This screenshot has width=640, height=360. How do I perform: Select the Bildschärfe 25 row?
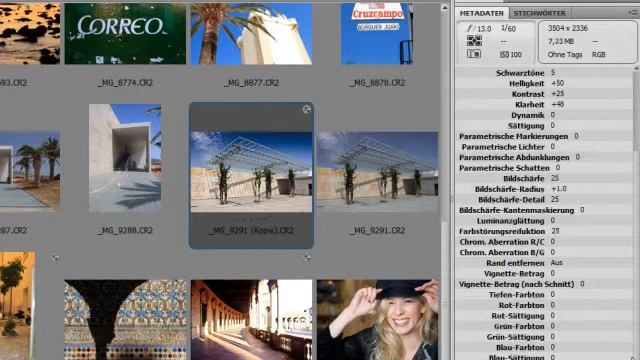coord(544,178)
